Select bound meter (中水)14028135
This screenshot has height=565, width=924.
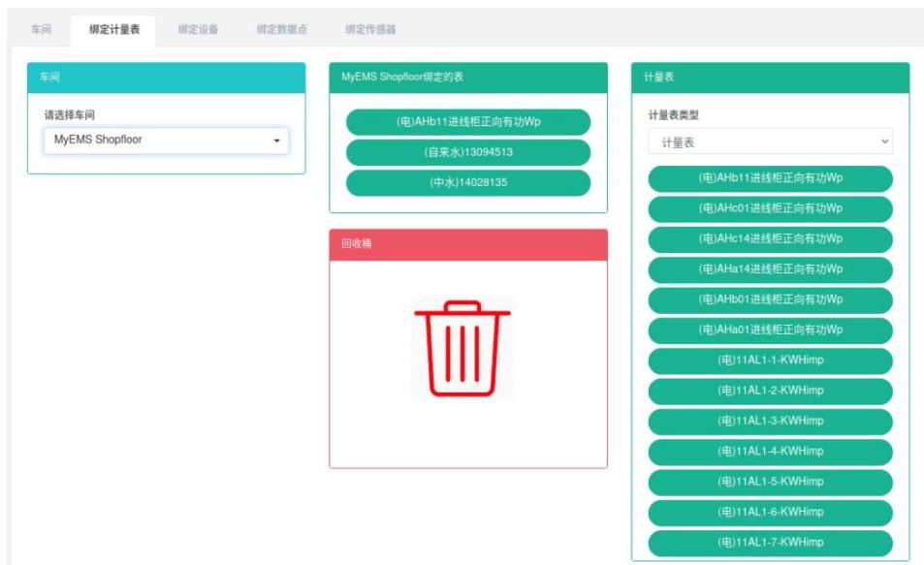(468, 182)
